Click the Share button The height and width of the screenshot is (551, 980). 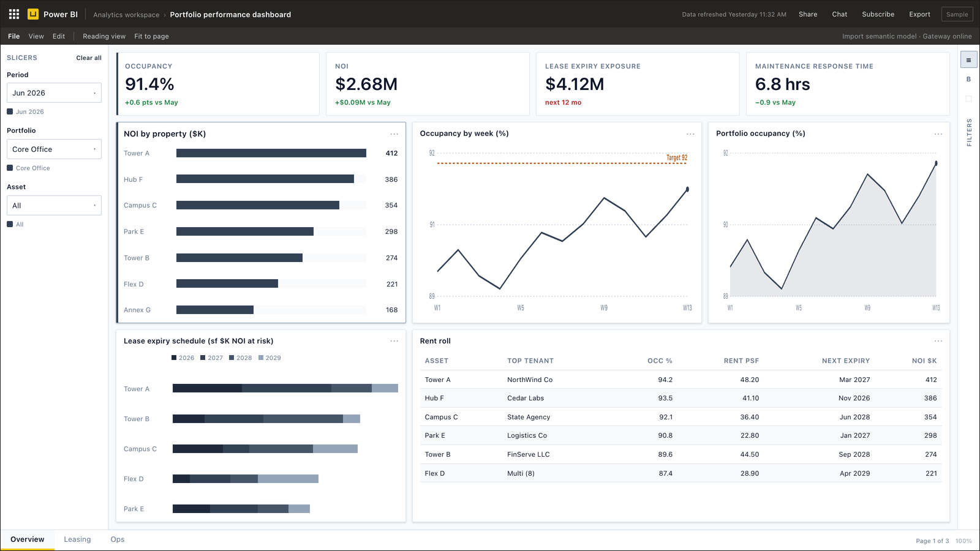[808, 14]
